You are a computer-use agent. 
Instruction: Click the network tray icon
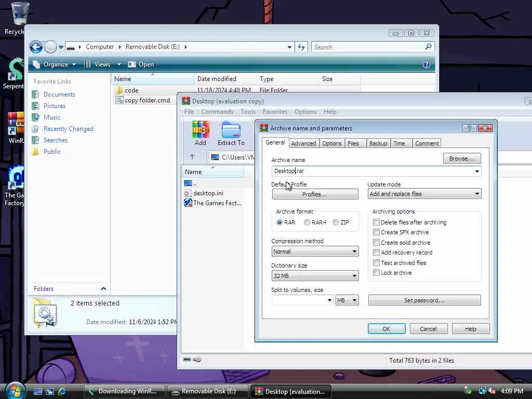482,391
